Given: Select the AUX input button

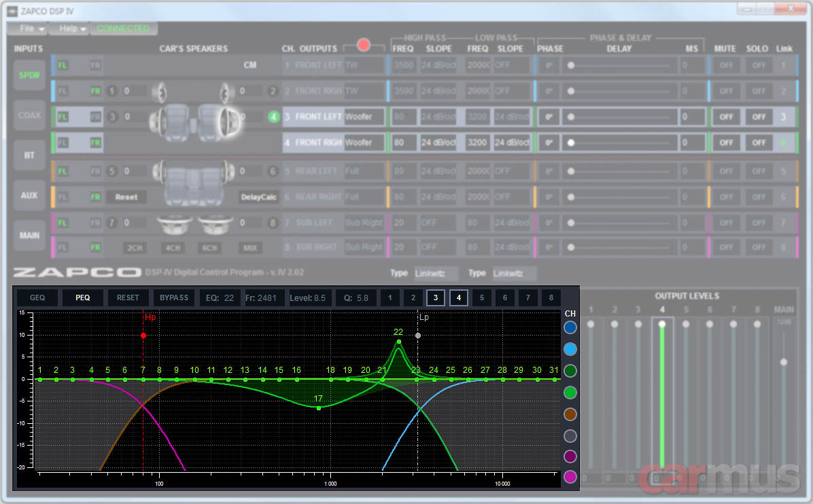Looking at the screenshot, I should coord(29,195).
